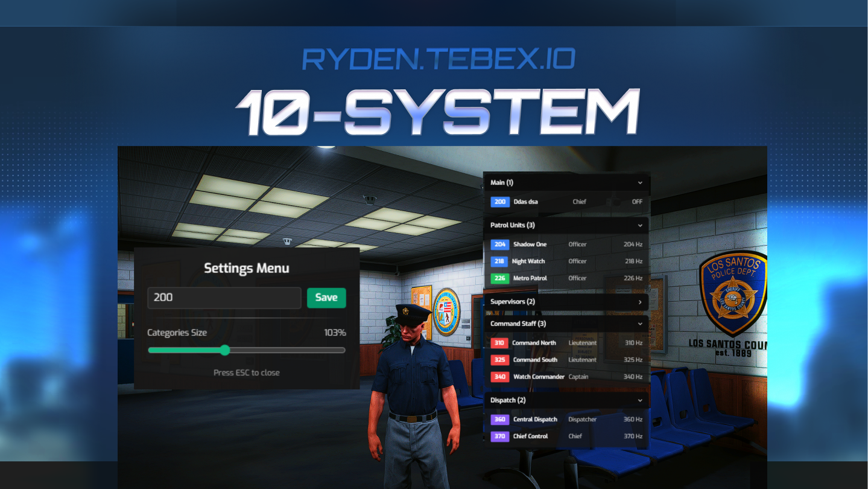Select the blue 218 callsign badge
The width and height of the screenshot is (868, 489).
click(x=500, y=261)
